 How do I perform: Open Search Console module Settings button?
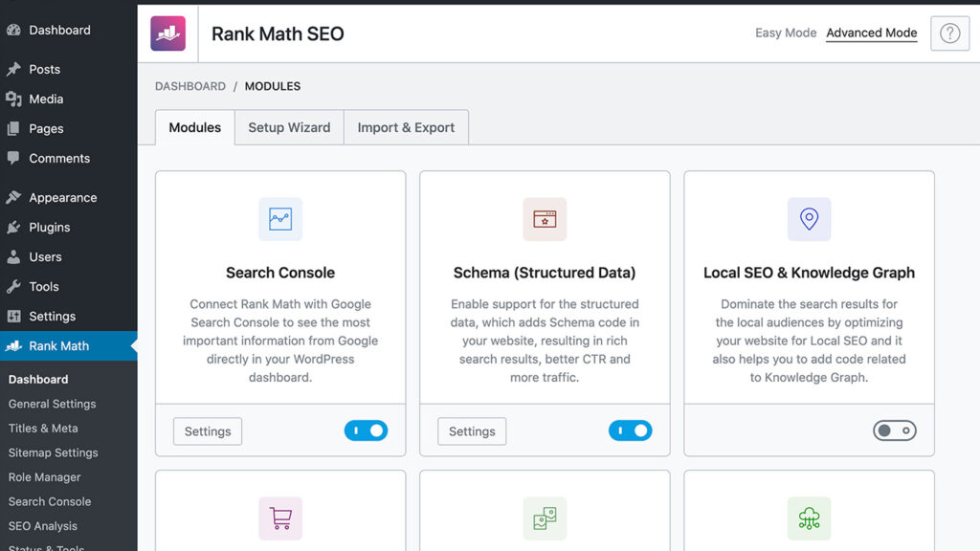[x=208, y=431]
